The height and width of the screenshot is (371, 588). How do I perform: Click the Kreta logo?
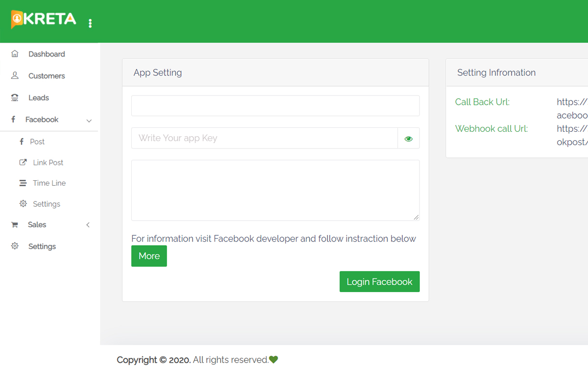pos(44,20)
